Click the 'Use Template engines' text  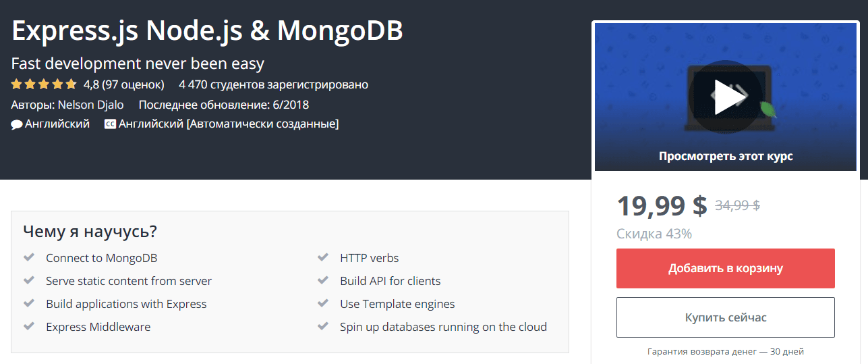tap(397, 304)
